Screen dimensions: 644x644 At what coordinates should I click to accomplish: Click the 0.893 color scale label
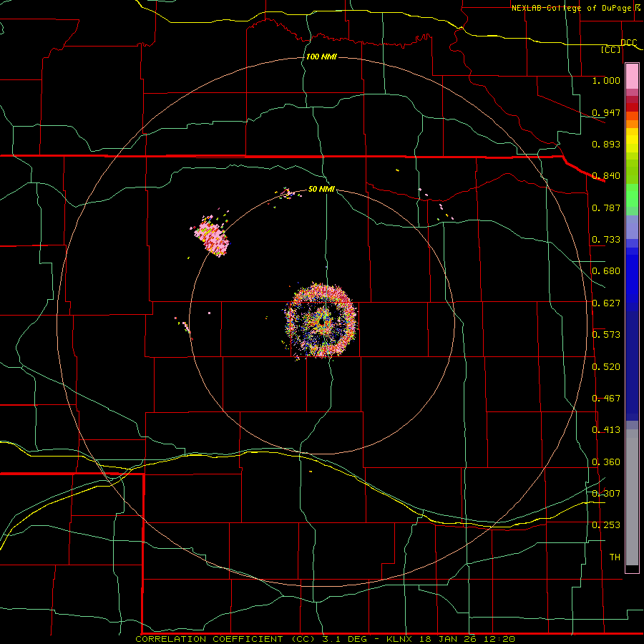tap(606, 144)
